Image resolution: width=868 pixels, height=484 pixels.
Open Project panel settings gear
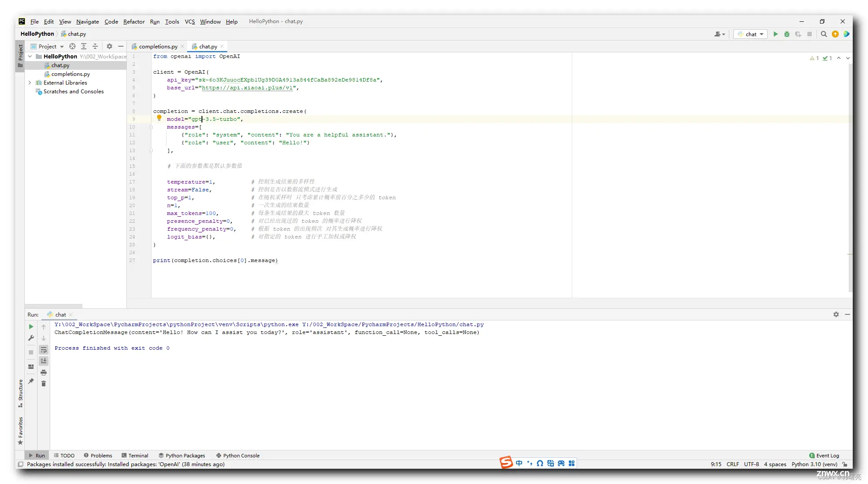click(109, 46)
